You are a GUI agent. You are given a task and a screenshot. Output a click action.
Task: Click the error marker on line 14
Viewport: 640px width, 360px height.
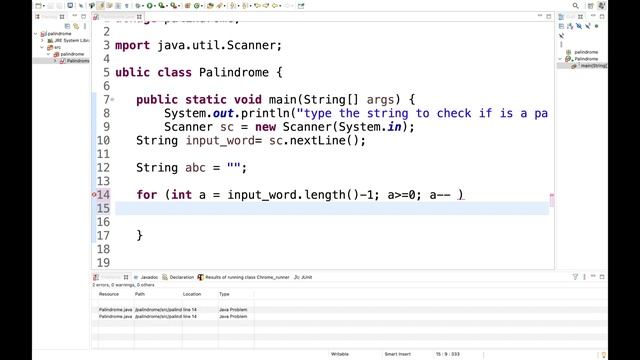tap(94, 195)
